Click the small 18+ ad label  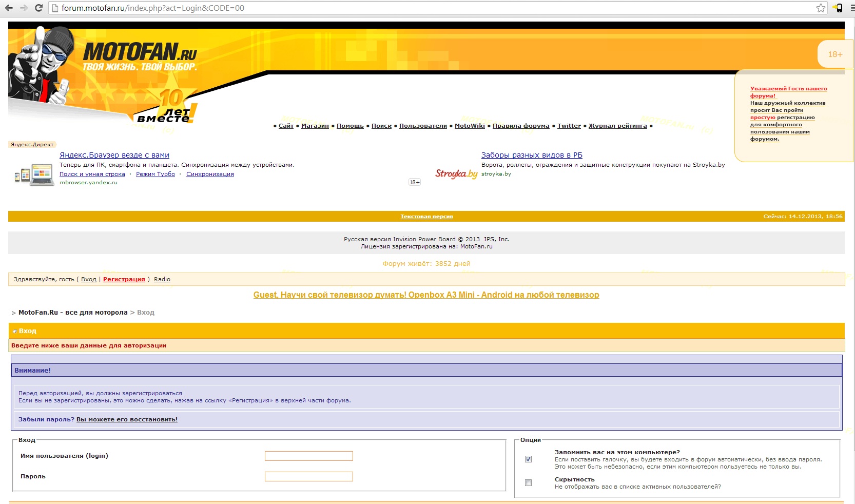pyautogui.click(x=415, y=182)
